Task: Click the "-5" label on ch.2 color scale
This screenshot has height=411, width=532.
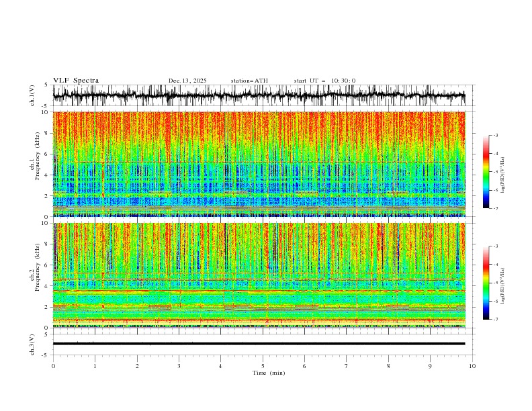Action: click(x=495, y=283)
